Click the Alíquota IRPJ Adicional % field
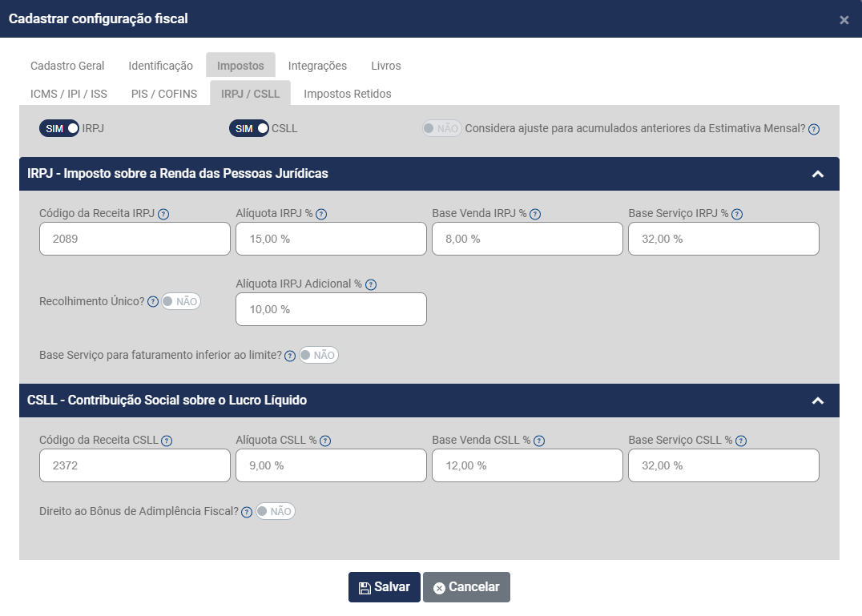Viewport: 862px width, 616px height. (331, 309)
